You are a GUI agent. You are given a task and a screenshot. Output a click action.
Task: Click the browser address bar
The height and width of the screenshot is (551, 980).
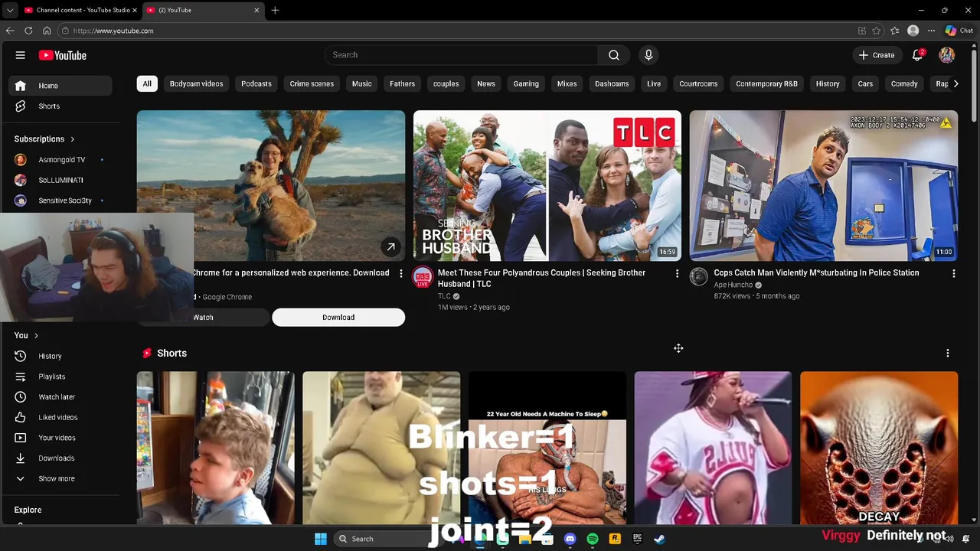[456, 31]
